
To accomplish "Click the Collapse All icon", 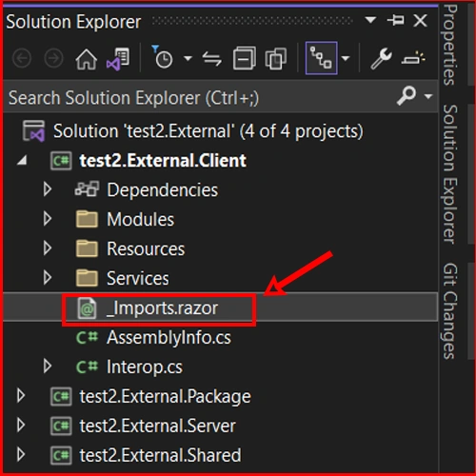I will click(x=244, y=58).
